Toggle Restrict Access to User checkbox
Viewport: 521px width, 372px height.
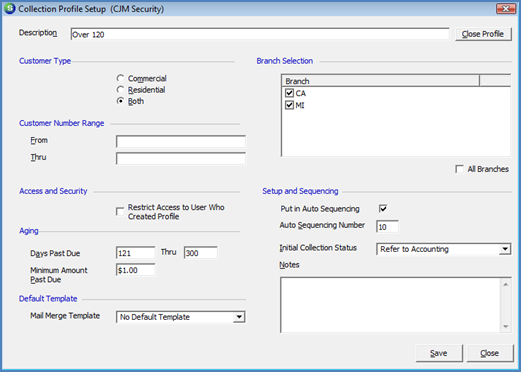point(120,212)
